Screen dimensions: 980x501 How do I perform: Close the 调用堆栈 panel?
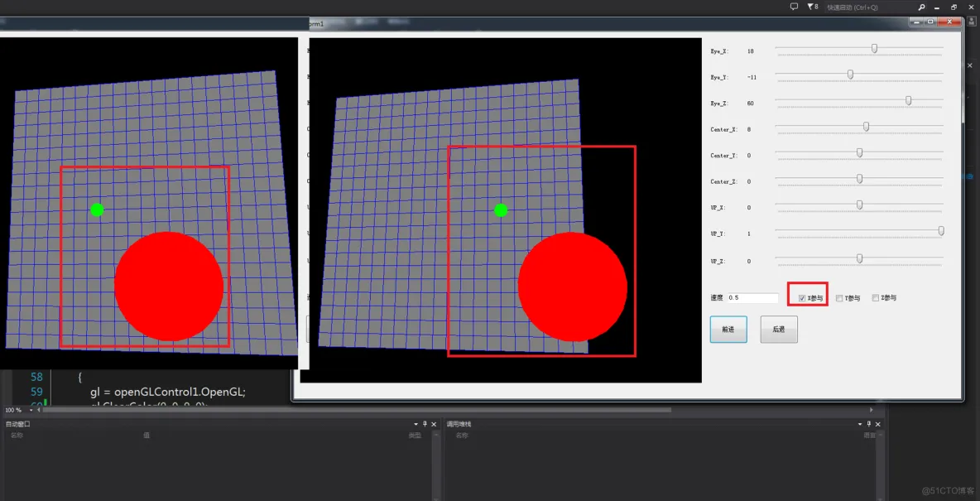point(878,424)
